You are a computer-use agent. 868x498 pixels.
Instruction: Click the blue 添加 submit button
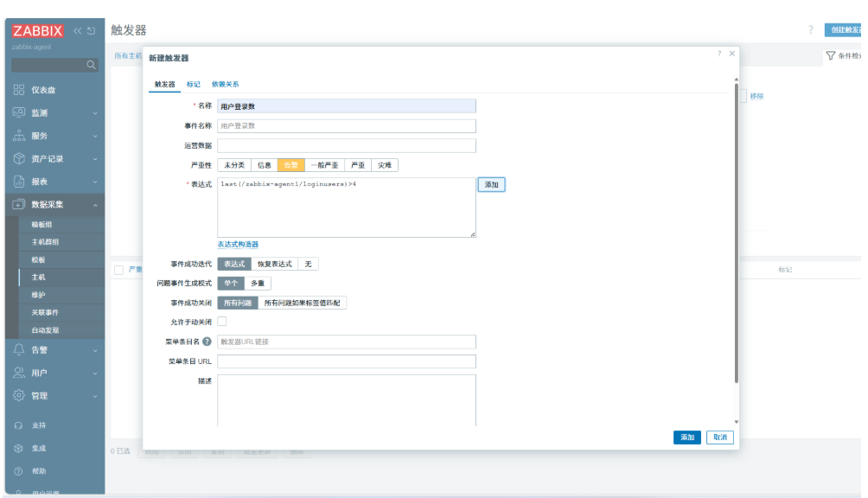[x=687, y=437]
